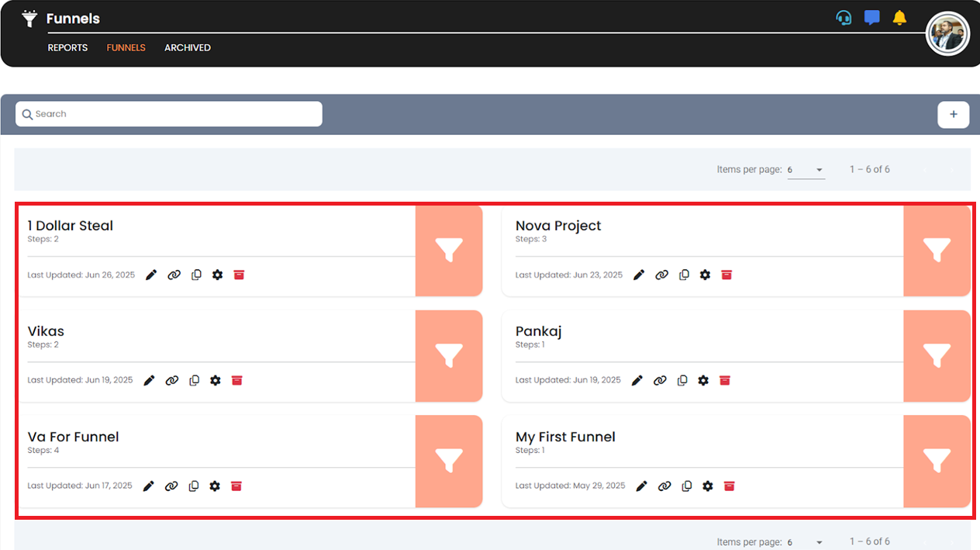Click the pencil edit icon for 1 Dollar Steal
The image size is (980, 550).
coord(151,275)
